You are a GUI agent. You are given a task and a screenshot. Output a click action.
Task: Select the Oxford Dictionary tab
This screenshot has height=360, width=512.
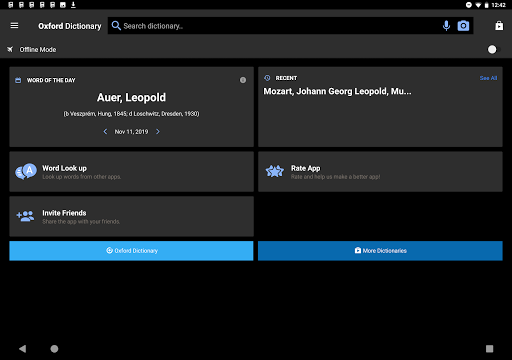(131, 251)
